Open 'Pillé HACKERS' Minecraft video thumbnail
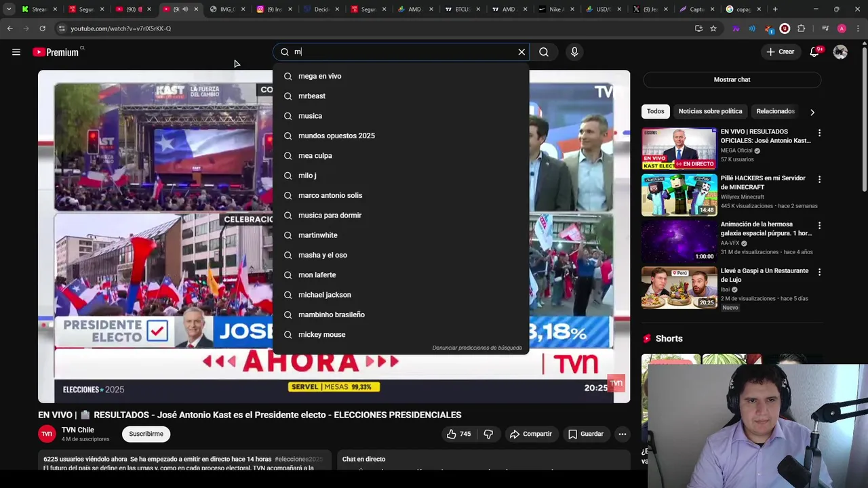Screen dimensions: 868x488 (x=679, y=195)
